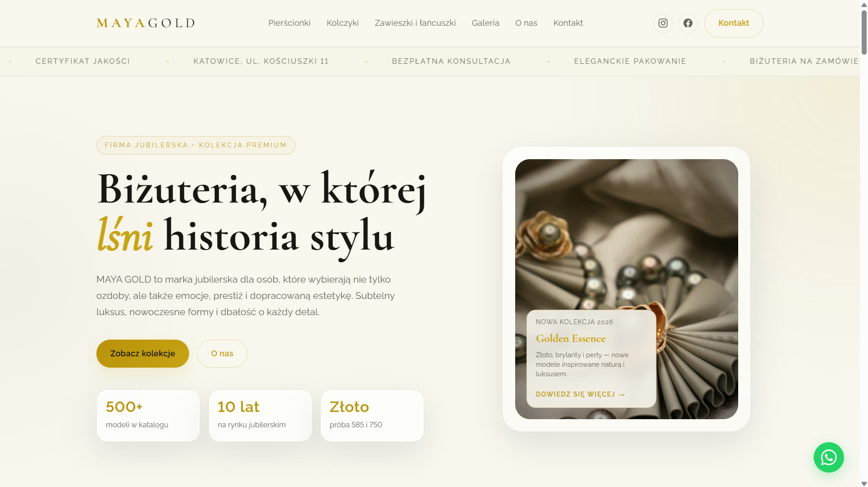Click the outlined Kontakt header button
868x487 pixels.
[x=733, y=23]
